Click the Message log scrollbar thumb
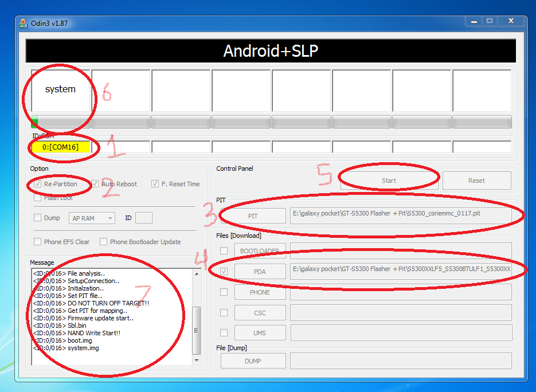Screen dimensions: 536x392 point(197,331)
